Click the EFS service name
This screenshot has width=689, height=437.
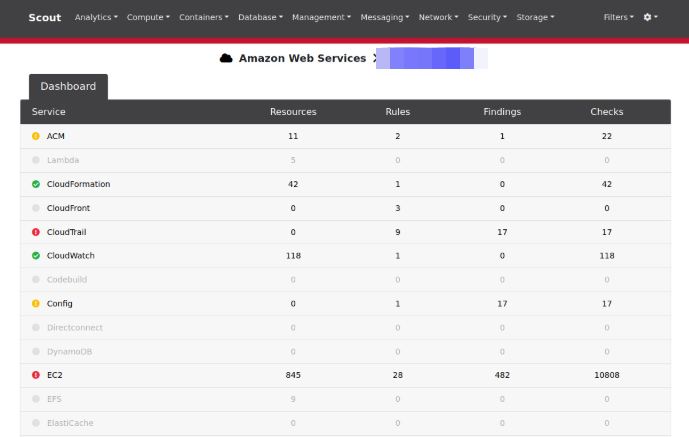54,399
